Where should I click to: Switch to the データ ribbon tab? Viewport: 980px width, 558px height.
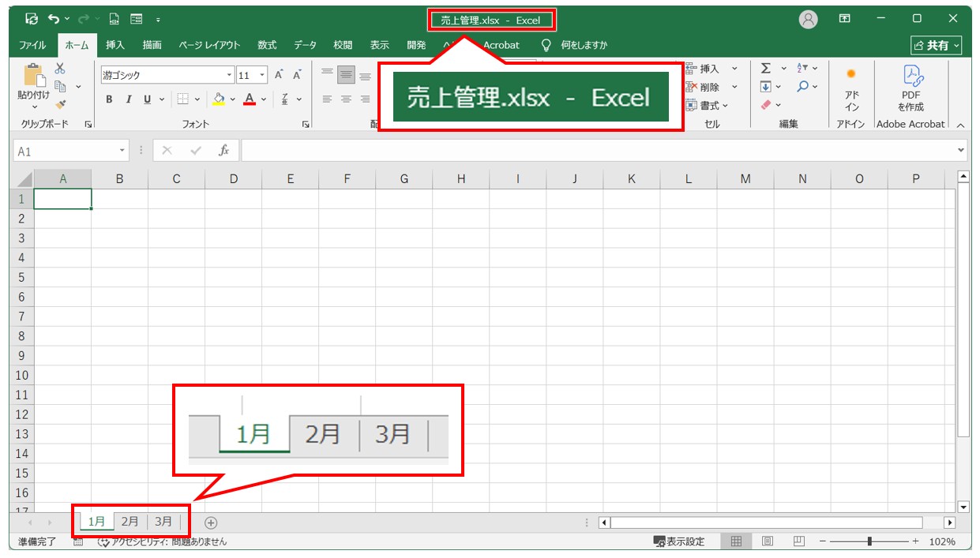tap(305, 45)
